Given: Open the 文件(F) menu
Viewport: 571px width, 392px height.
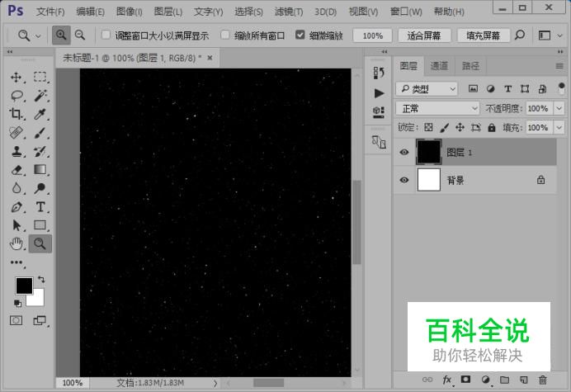Looking at the screenshot, I should tap(50, 12).
